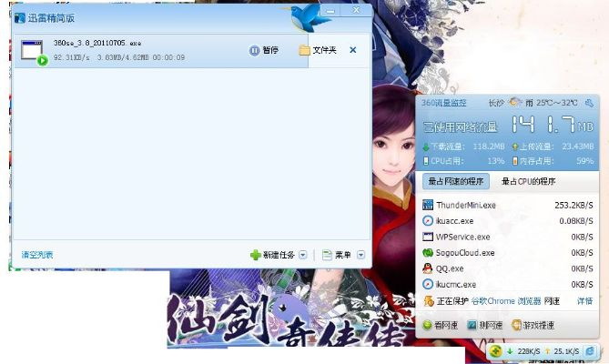Screen dimensions: 609x364
Task: Select the ikuacc.exe process row
Action: coord(507,221)
